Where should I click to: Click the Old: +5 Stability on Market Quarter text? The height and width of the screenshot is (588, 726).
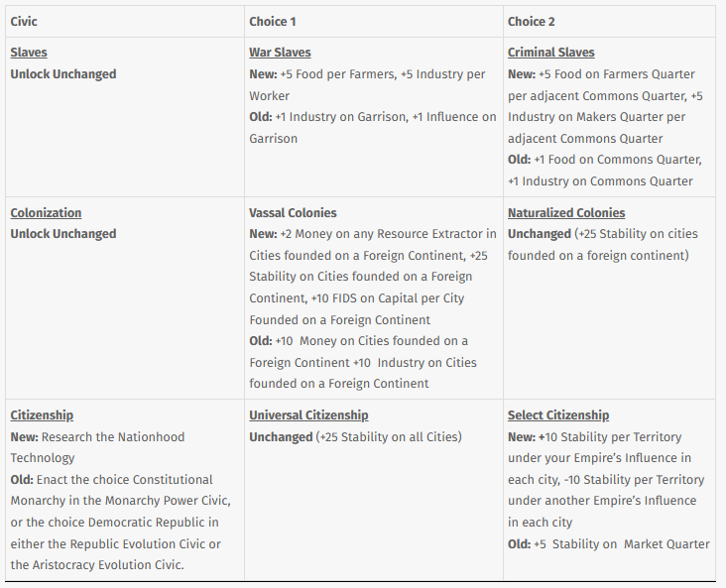click(608, 544)
